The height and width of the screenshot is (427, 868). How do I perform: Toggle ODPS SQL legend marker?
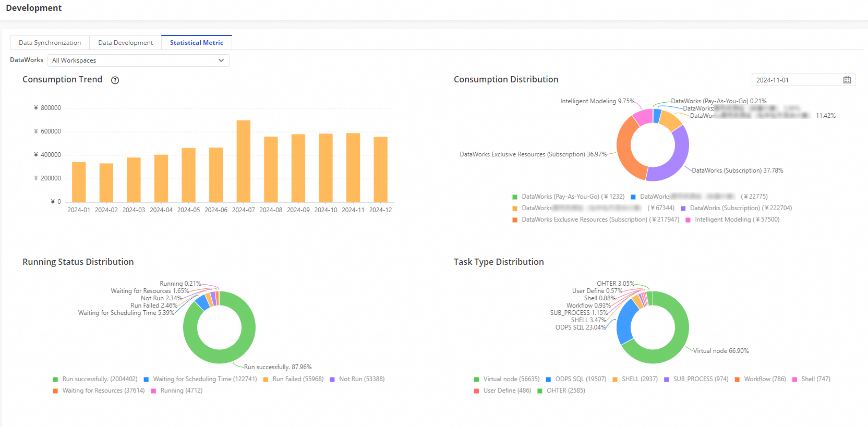click(x=548, y=380)
